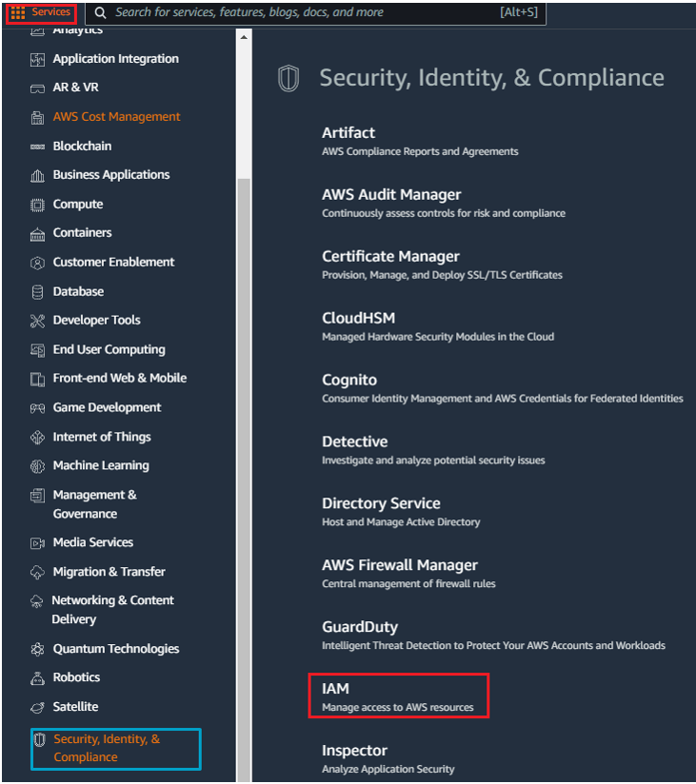Open Certificate Manager service

tap(390, 257)
